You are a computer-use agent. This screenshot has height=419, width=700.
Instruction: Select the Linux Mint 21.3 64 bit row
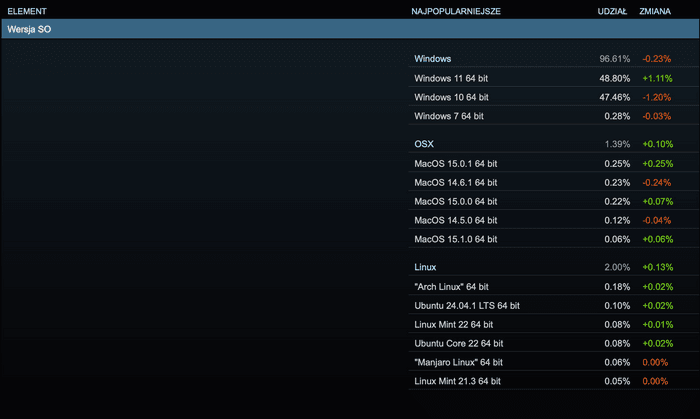click(553, 381)
